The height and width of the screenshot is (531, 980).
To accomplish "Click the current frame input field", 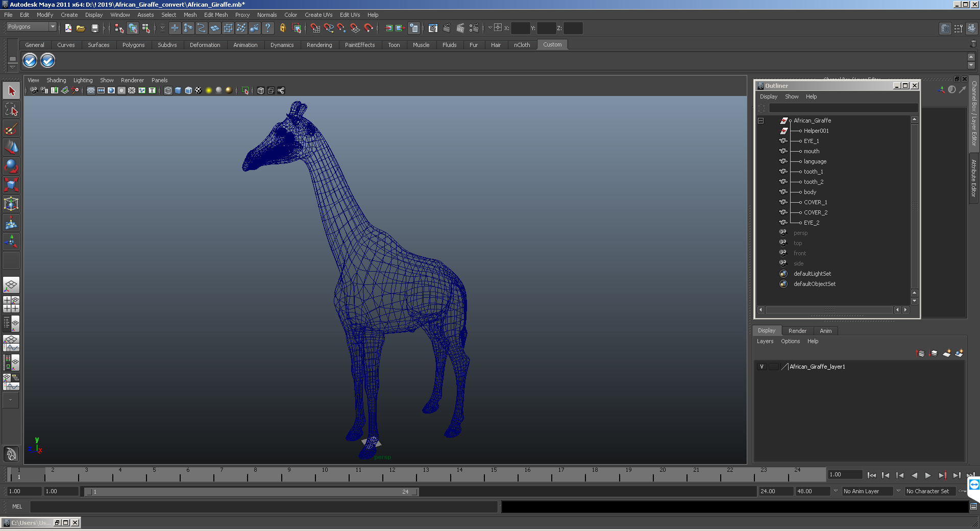I will 845,474.
